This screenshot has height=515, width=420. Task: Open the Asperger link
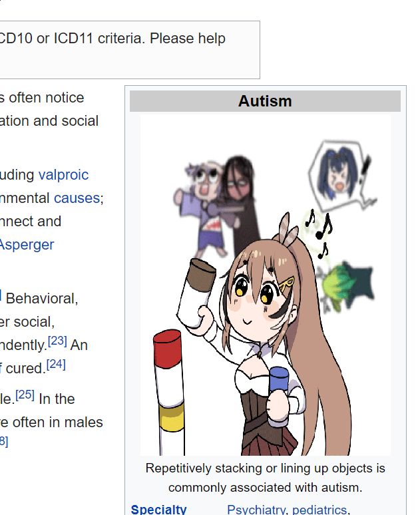point(26,245)
